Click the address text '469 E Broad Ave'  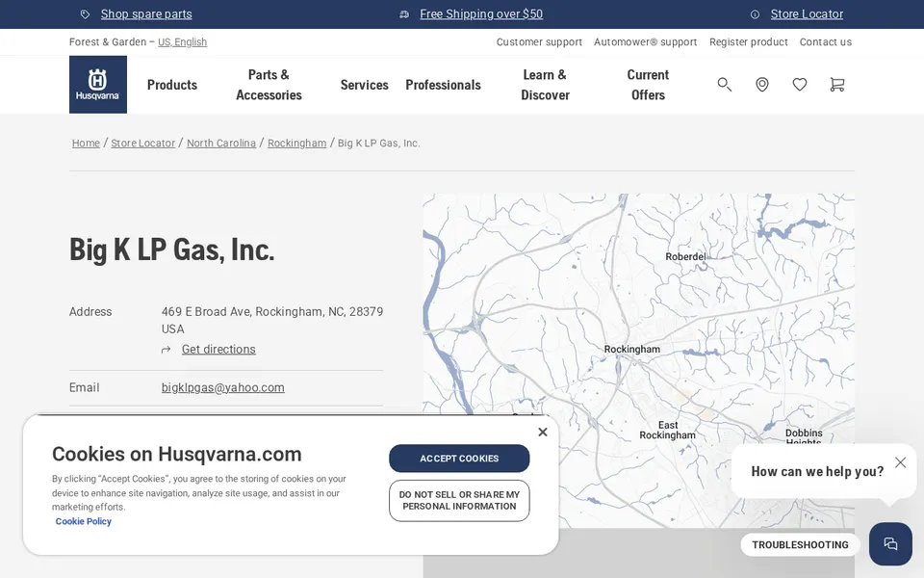206,311
